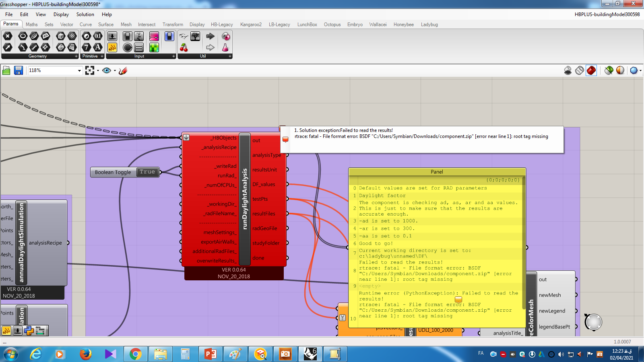
Task: Toggle the Wireframe Preview mode icon
Action: coord(580,71)
